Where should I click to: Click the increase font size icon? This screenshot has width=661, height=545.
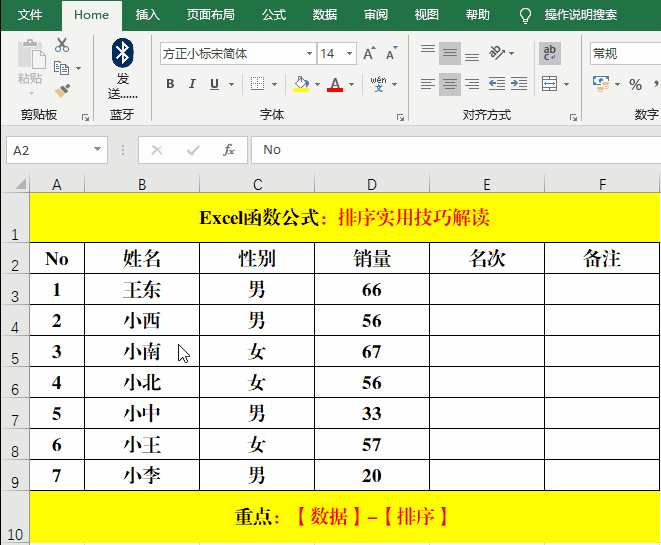click(x=370, y=54)
